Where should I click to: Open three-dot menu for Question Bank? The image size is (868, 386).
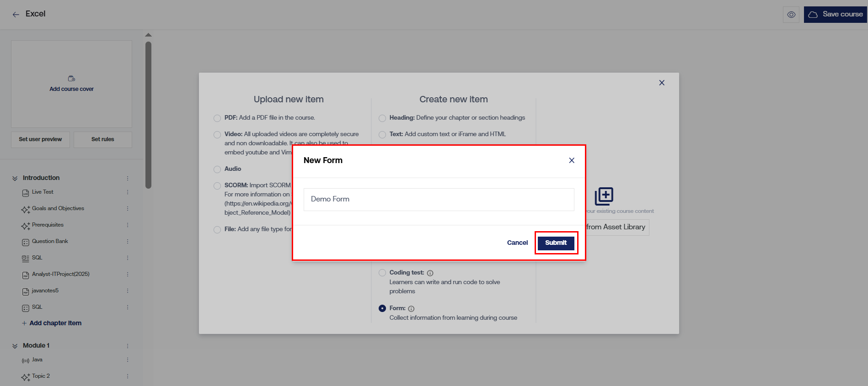tap(128, 242)
